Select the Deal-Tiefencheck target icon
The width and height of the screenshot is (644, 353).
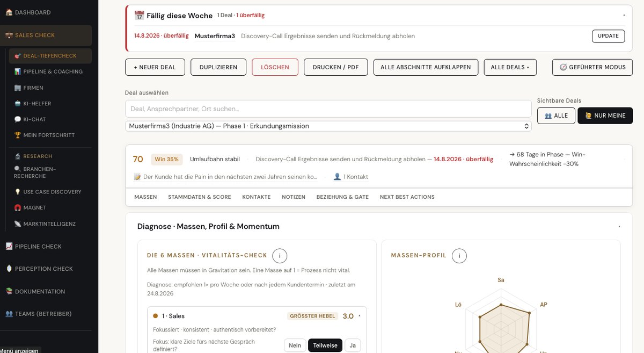[18, 56]
